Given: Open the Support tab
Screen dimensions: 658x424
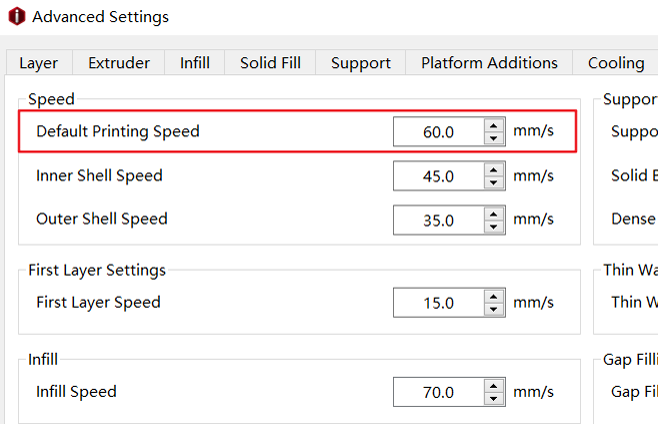Looking at the screenshot, I should pos(360,63).
